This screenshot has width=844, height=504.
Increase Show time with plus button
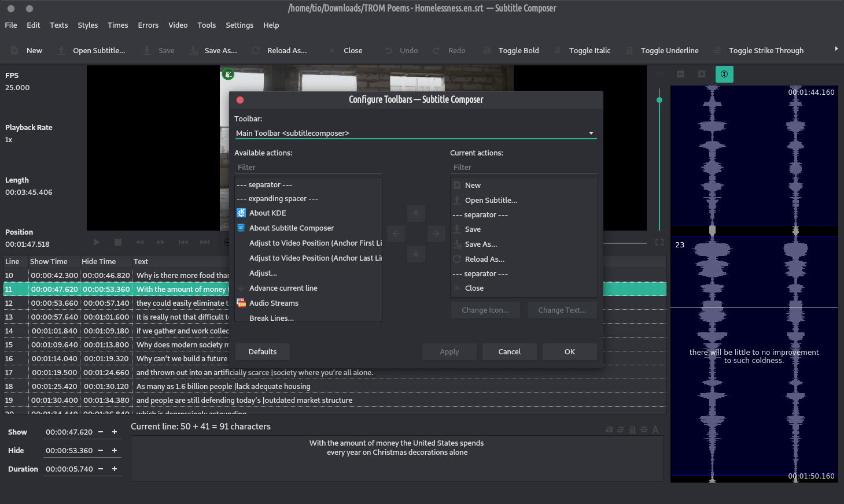115,432
